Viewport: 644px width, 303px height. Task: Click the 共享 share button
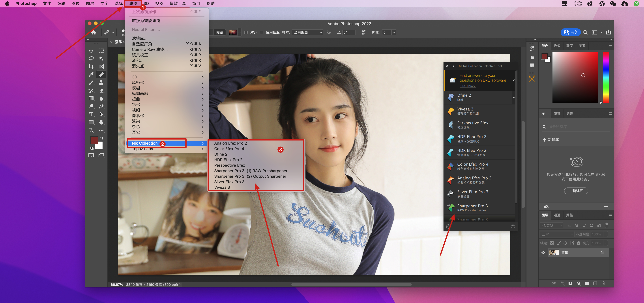pyautogui.click(x=571, y=32)
